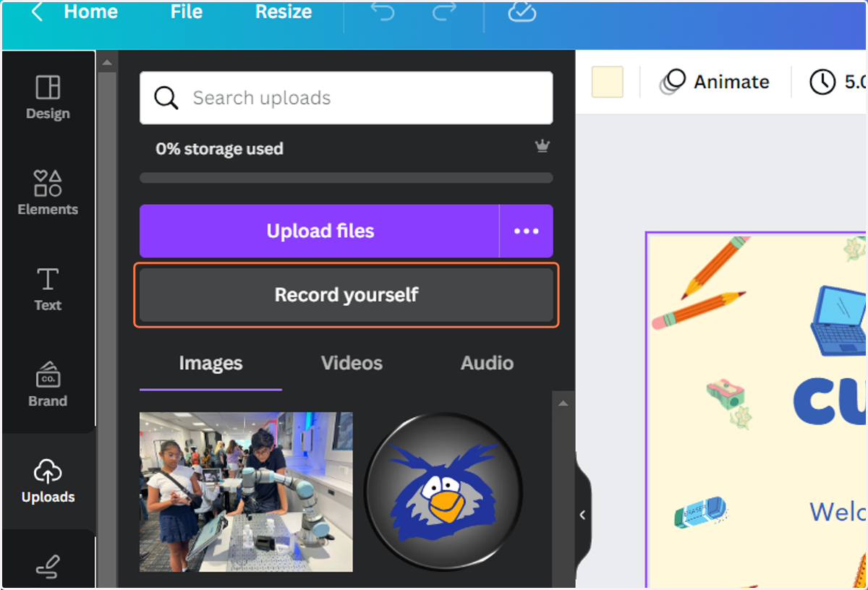868x590 pixels.
Task: Click the storage usage progress bar
Action: (346, 178)
